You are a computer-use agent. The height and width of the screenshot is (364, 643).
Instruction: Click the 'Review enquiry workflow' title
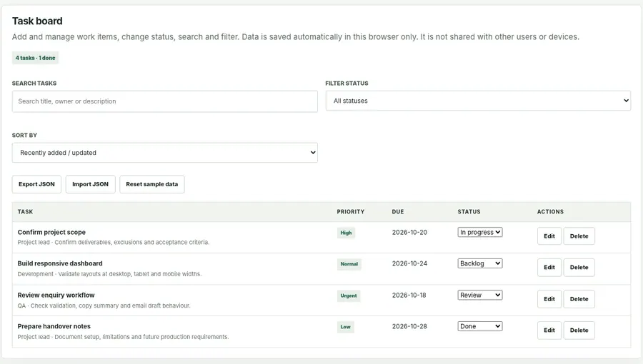56,295
